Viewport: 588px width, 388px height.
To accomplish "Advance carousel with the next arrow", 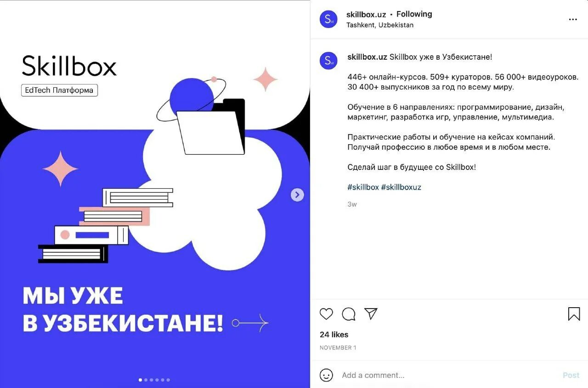I will 297,195.
